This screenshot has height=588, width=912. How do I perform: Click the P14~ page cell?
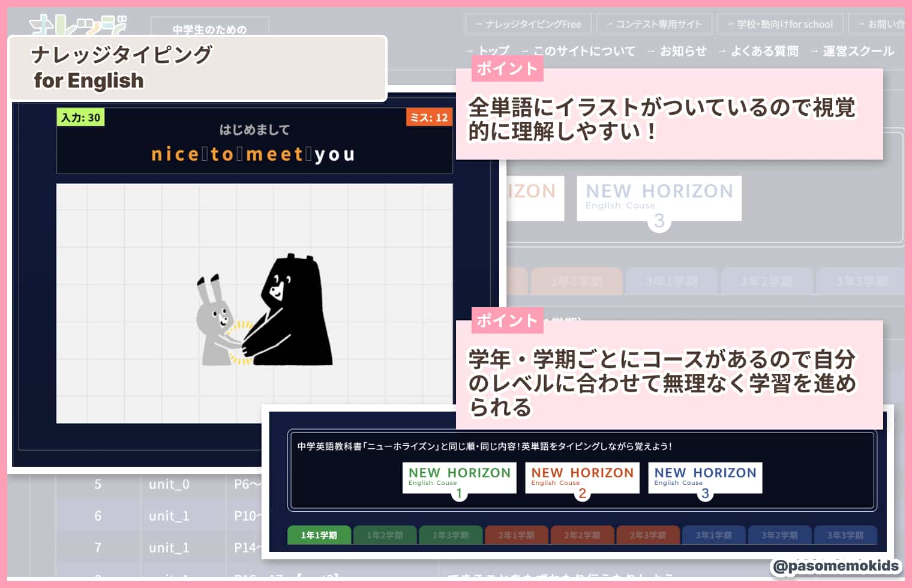click(247, 548)
